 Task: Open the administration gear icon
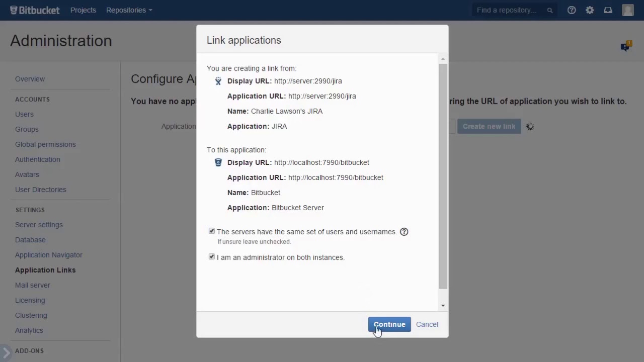pyautogui.click(x=590, y=10)
